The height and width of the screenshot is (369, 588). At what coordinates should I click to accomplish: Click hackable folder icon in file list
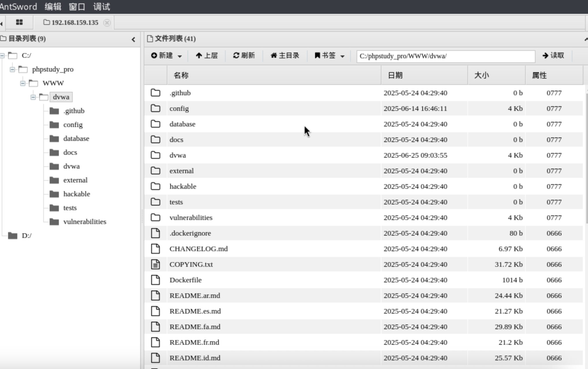[156, 186]
